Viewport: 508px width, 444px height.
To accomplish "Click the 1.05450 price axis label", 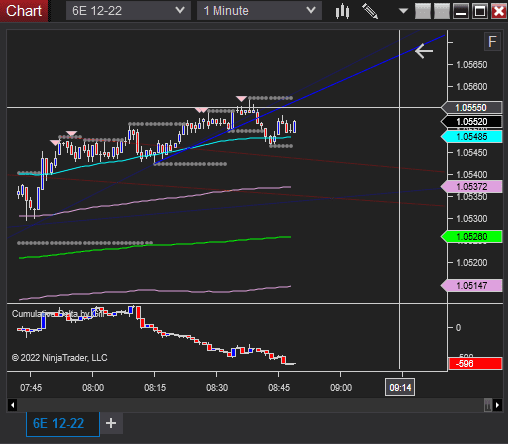I will click(472, 153).
